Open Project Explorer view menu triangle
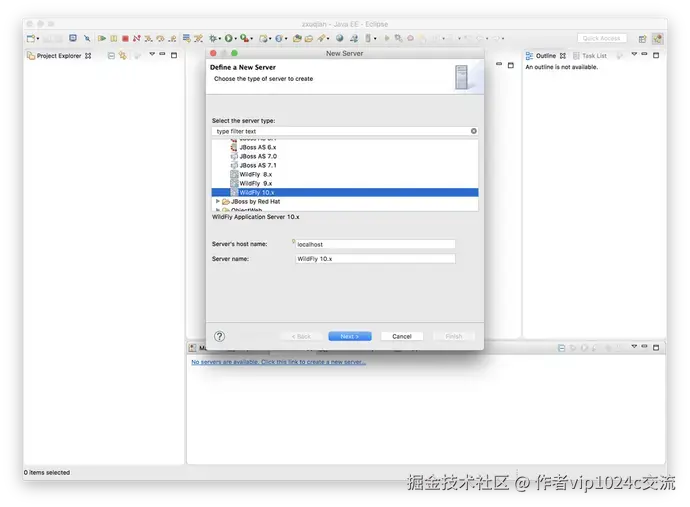 pyautogui.click(x=152, y=54)
